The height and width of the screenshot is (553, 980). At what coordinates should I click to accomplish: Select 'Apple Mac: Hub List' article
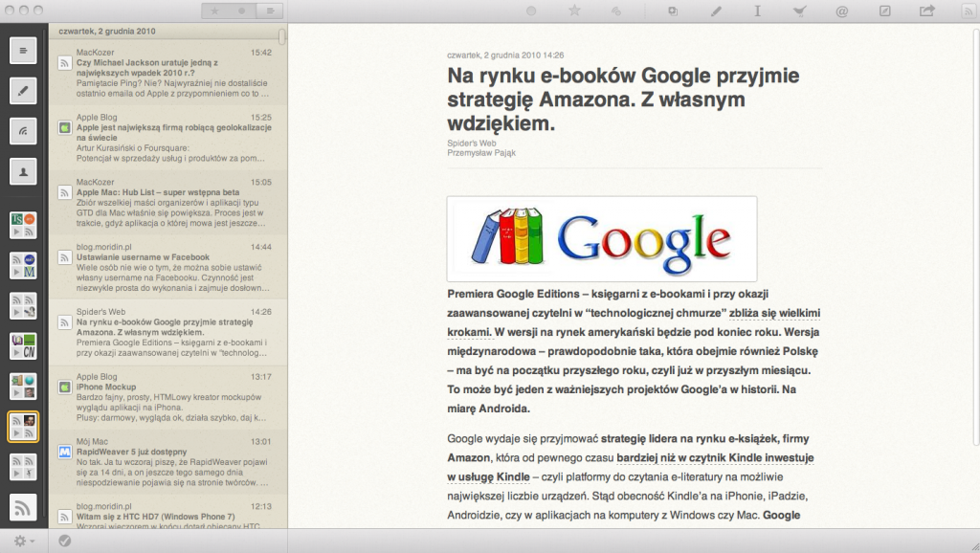(167, 203)
